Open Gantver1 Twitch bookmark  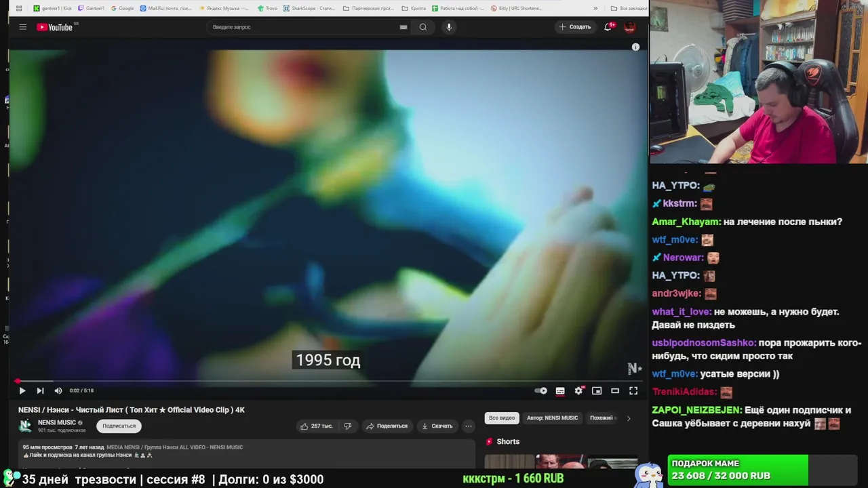coord(91,8)
